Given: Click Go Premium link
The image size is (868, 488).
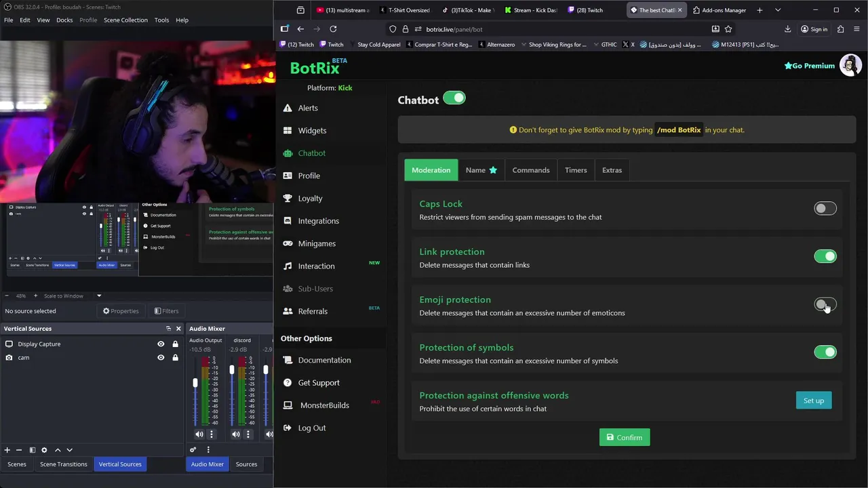Looking at the screenshot, I should (809, 66).
